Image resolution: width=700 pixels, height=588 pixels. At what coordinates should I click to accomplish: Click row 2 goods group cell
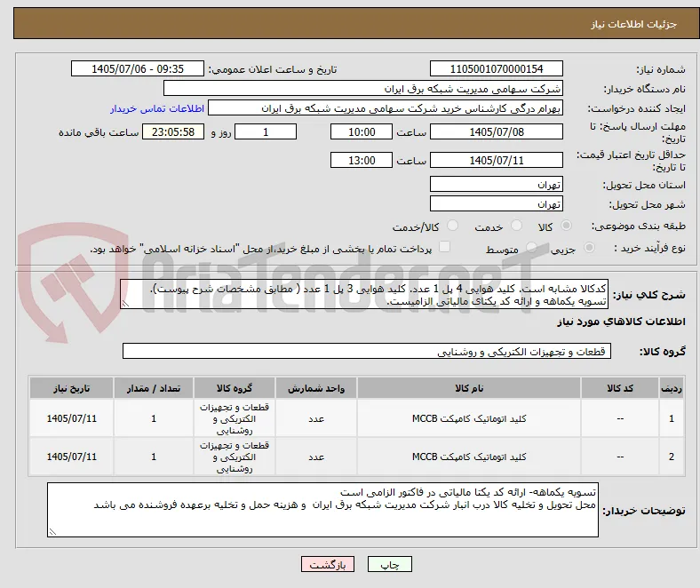pos(235,457)
